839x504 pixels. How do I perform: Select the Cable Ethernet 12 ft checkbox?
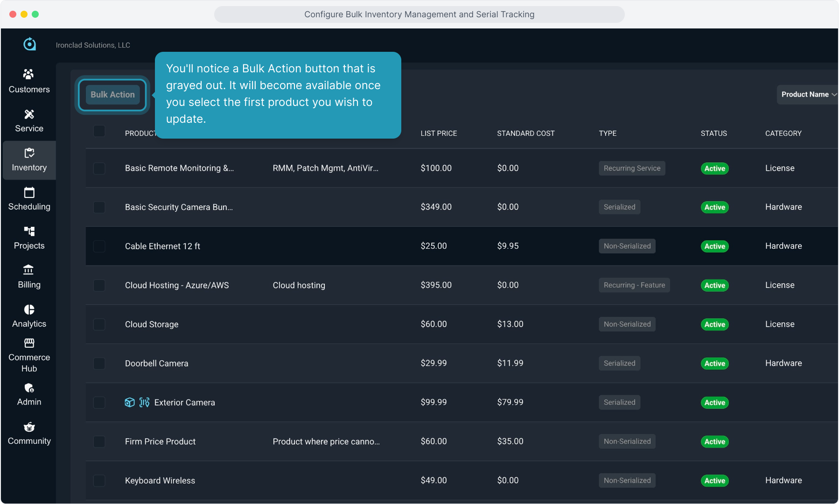click(99, 246)
